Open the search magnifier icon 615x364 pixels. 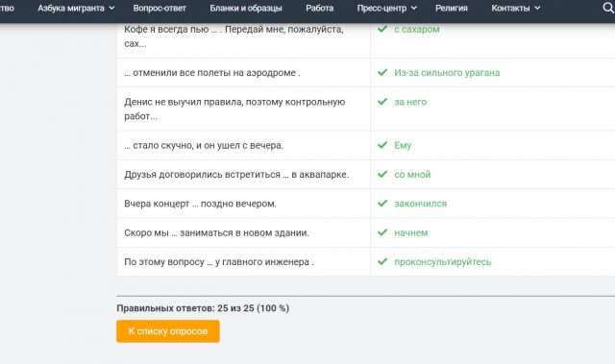(608, 8)
